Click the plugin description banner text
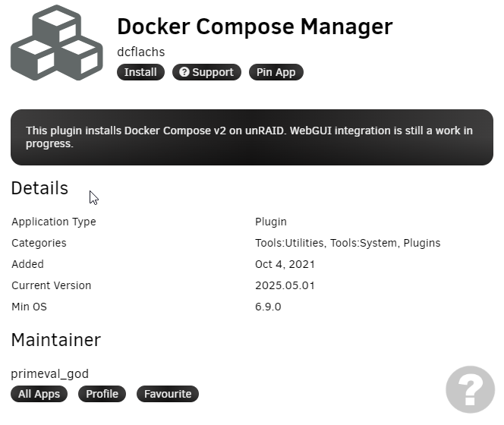The height and width of the screenshot is (425, 504). click(x=249, y=137)
